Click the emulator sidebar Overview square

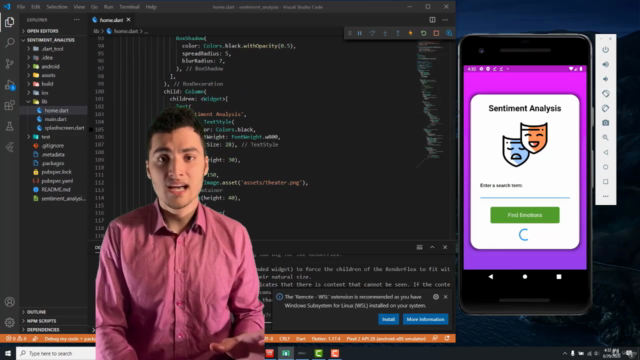point(606,182)
